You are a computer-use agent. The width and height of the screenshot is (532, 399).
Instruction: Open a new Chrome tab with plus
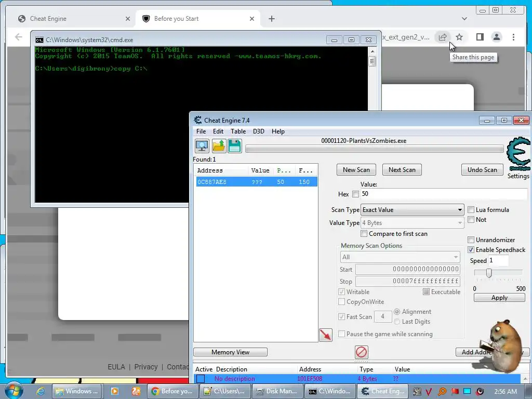click(x=272, y=19)
